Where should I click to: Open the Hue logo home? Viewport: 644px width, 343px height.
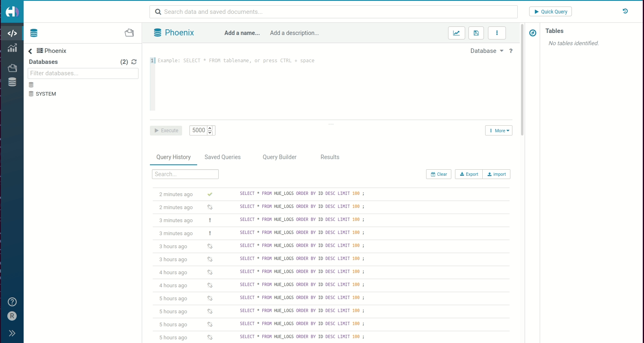(12, 12)
